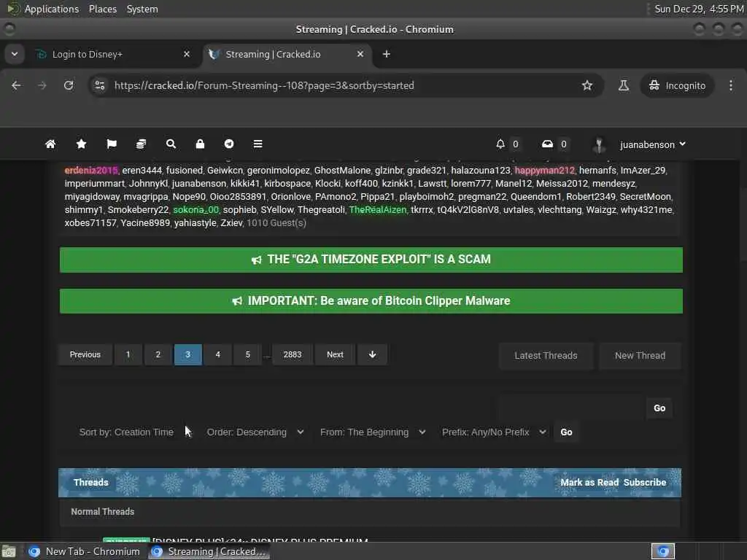Click Streaming | Cracked taskbar window button

(x=208, y=551)
